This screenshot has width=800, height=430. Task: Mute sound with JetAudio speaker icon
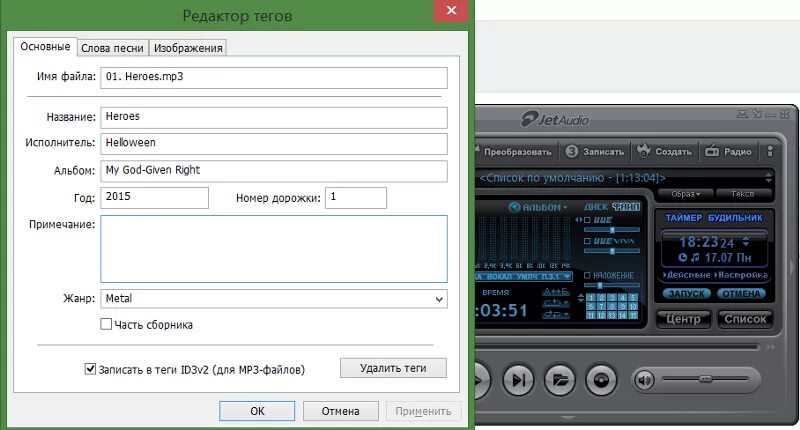pyautogui.click(x=645, y=380)
